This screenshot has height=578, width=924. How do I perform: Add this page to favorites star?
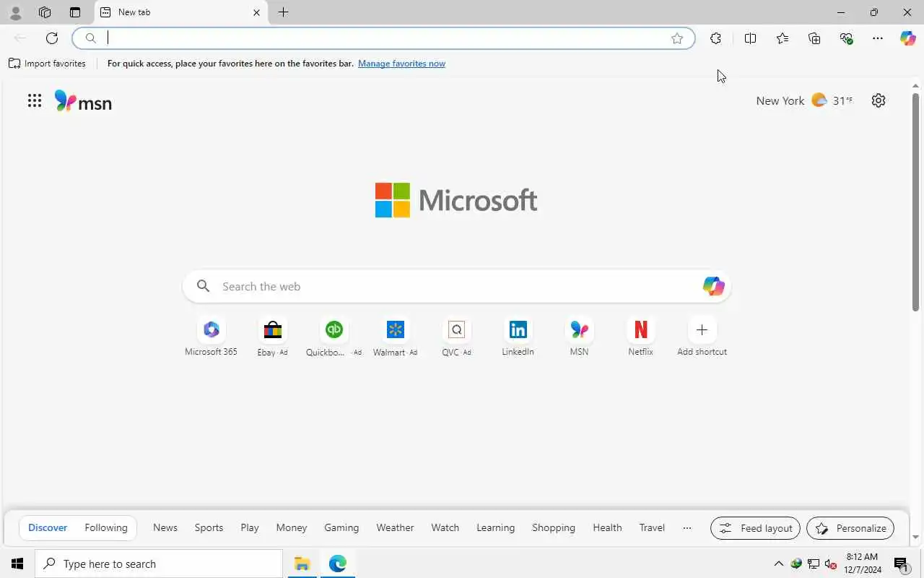click(677, 38)
